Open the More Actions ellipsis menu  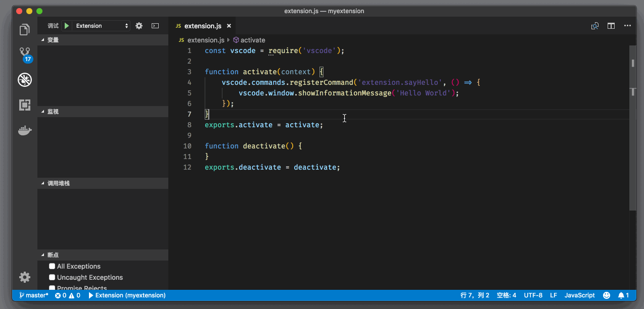(x=627, y=26)
